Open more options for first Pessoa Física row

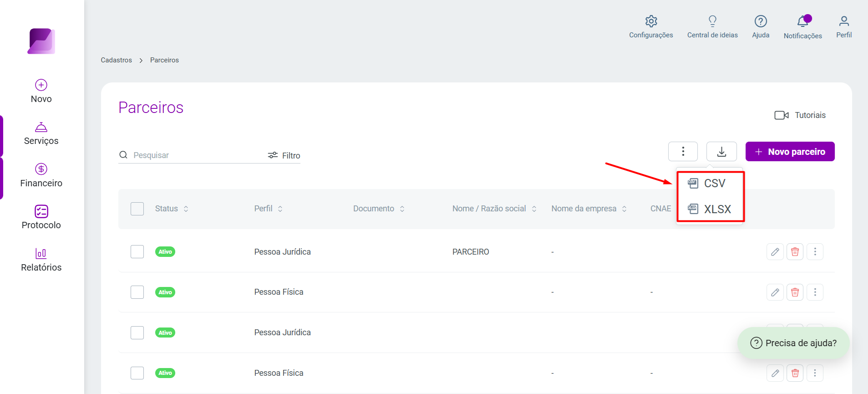(815, 292)
